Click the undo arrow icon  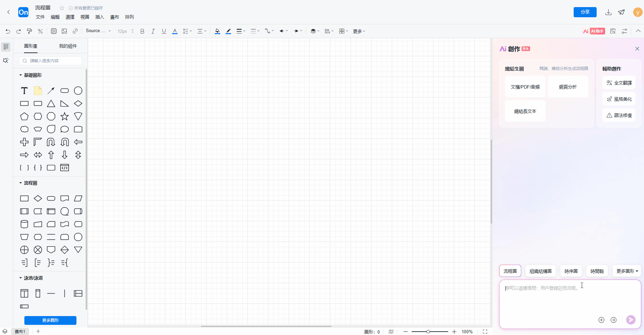(8, 31)
